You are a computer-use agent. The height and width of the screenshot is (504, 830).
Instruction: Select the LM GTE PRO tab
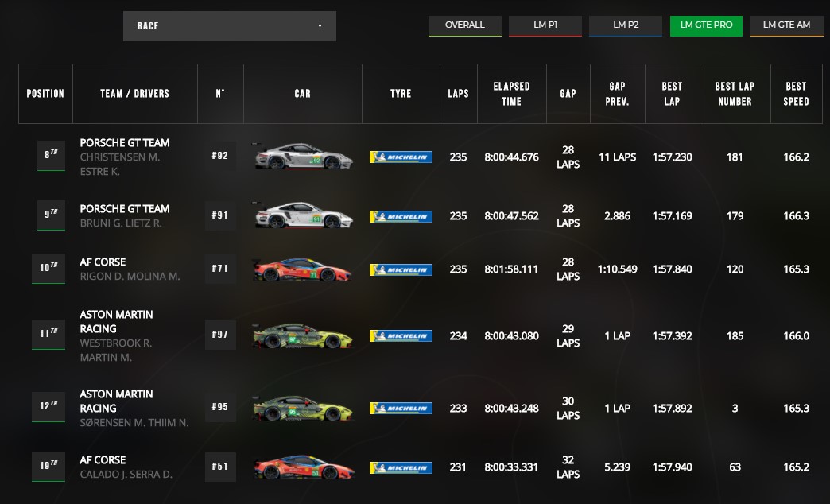pos(706,25)
